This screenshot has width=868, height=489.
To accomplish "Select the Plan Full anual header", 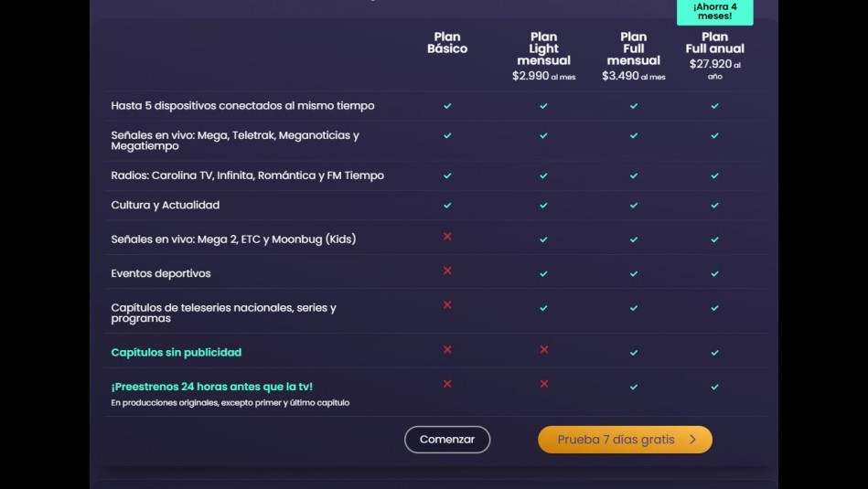I will click(x=714, y=43).
